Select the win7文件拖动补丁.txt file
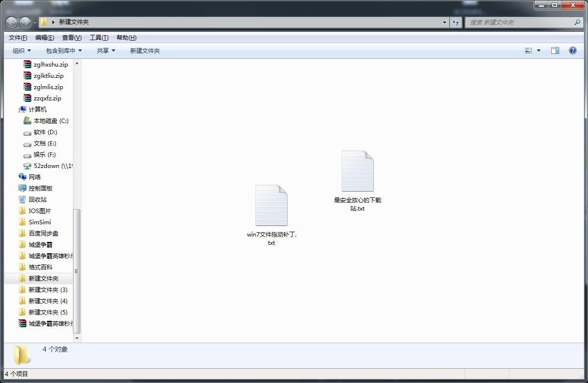588x383 pixels. [x=271, y=206]
